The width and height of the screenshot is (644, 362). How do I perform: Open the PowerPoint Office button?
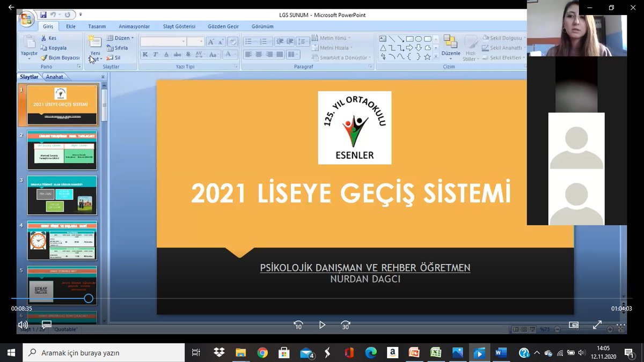click(x=26, y=20)
